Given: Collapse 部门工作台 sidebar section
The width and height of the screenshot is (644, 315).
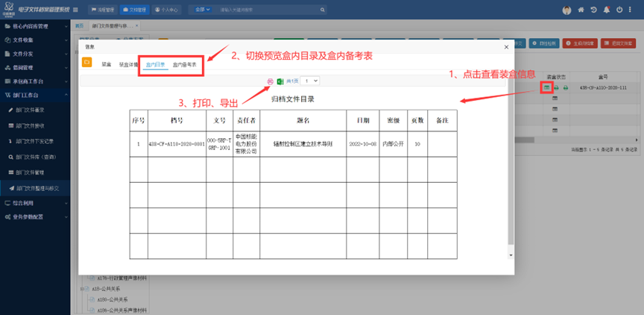Looking at the screenshot, I should (35, 95).
